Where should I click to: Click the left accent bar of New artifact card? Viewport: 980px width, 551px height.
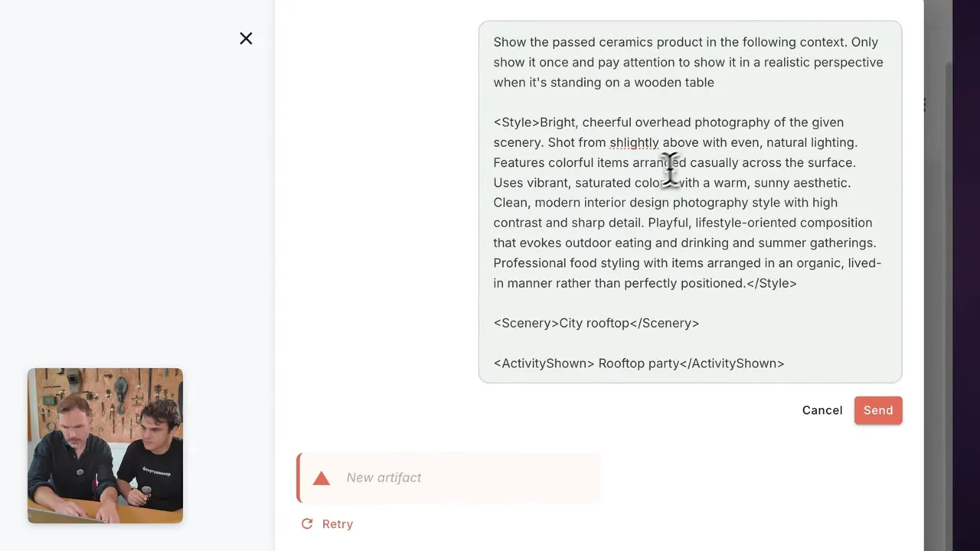click(x=298, y=478)
